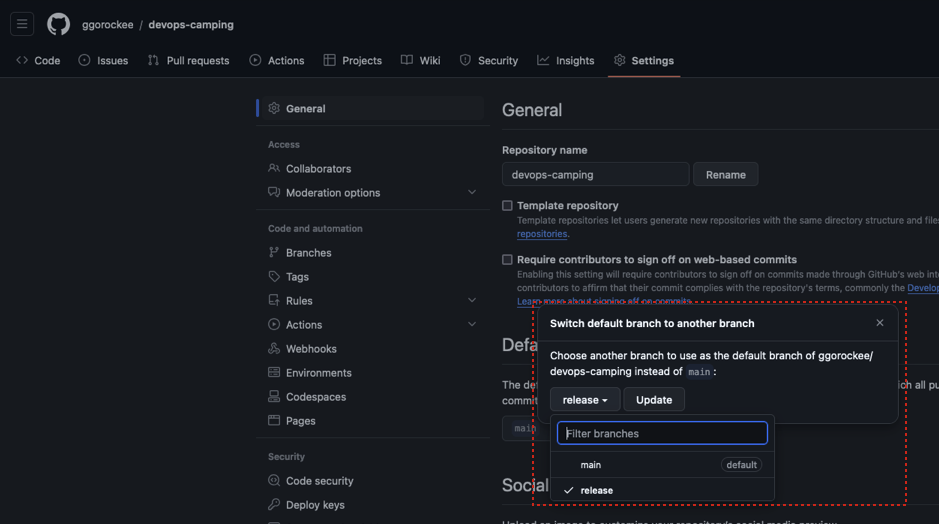Click the Deploy keys key icon
The width and height of the screenshot is (939, 524).
274,504
